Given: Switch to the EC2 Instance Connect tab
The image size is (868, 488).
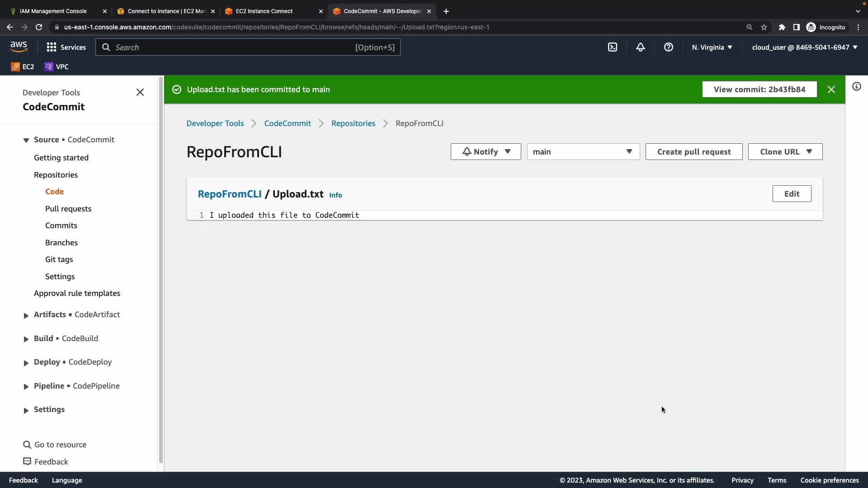Looking at the screenshot, I should (264, 11).
